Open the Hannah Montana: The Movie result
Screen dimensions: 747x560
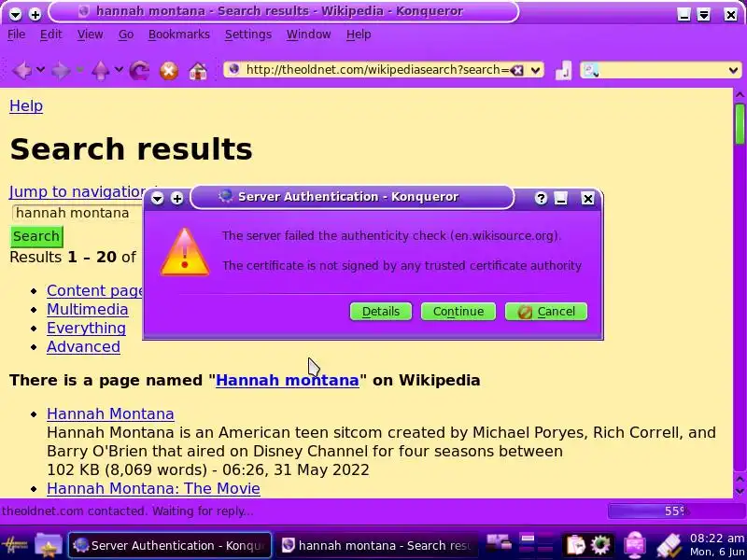click(x=153, y=488)
